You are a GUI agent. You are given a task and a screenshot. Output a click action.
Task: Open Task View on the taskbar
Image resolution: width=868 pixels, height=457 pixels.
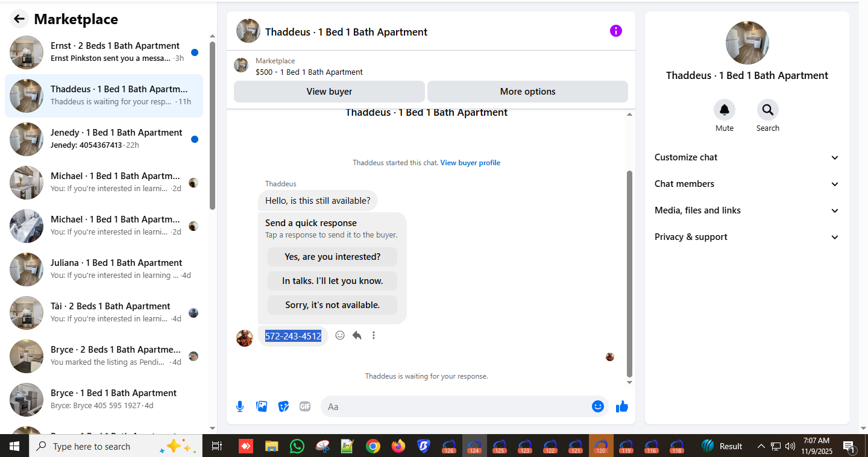point(217,446)
